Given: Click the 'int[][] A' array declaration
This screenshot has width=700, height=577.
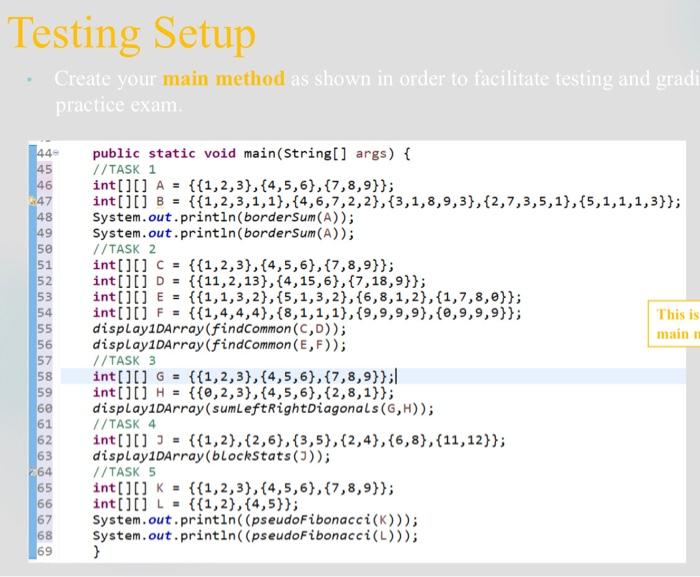Looking at the screenshot, I should (243, 185).
